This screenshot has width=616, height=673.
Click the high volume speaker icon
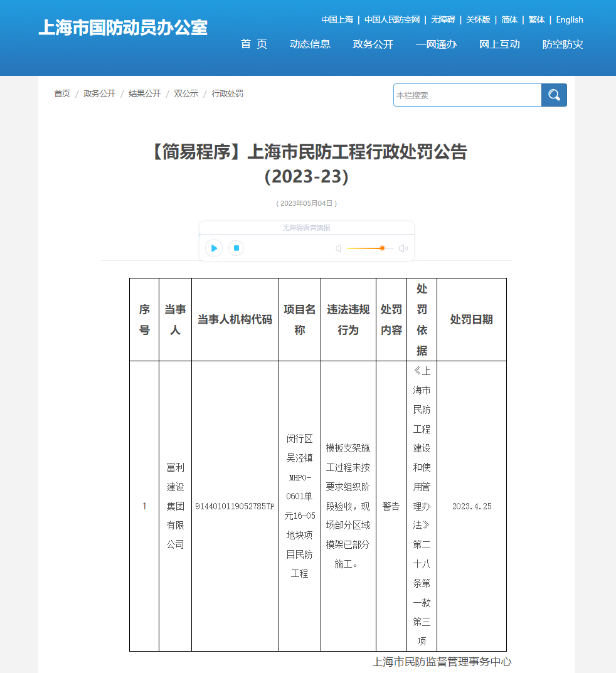(x=403, y=248)
